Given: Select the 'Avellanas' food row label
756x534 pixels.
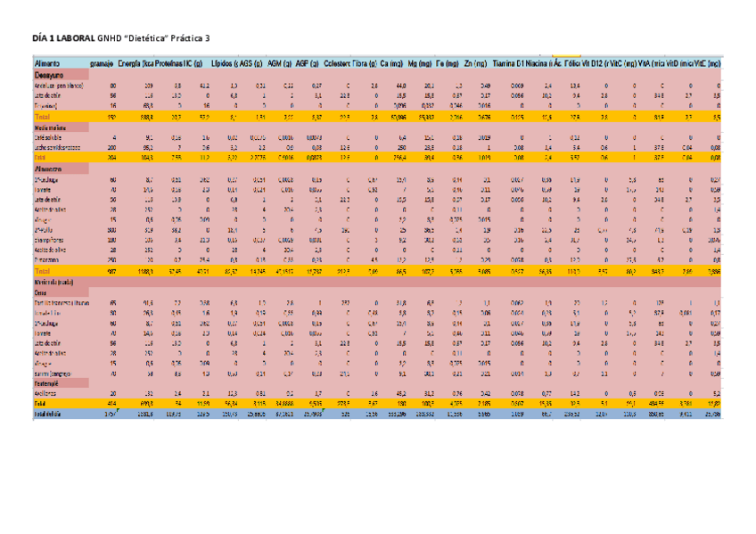Looking at the screenshot, I should (45, 394).
